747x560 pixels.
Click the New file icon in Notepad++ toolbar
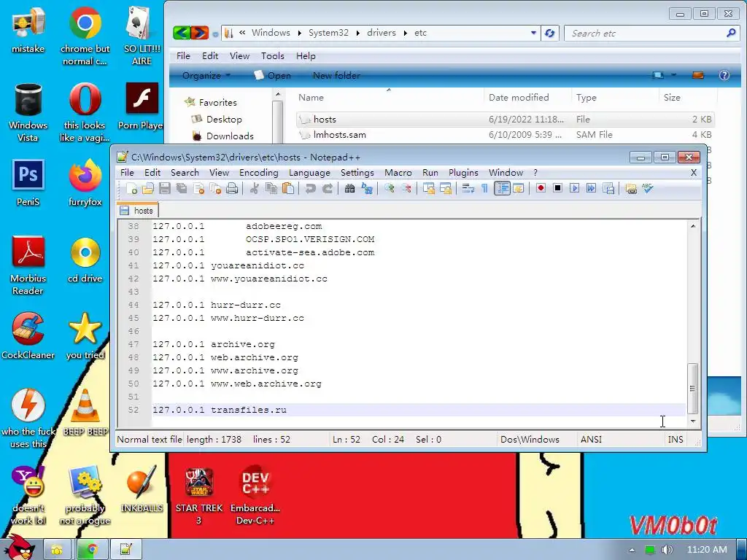pyautogui.click(x=131, y=189)
